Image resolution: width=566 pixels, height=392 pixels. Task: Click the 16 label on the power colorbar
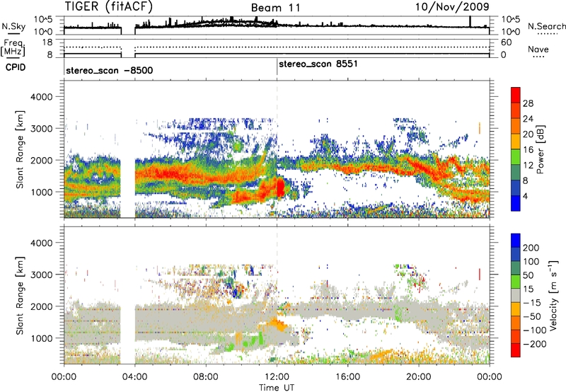pos(528,150)
